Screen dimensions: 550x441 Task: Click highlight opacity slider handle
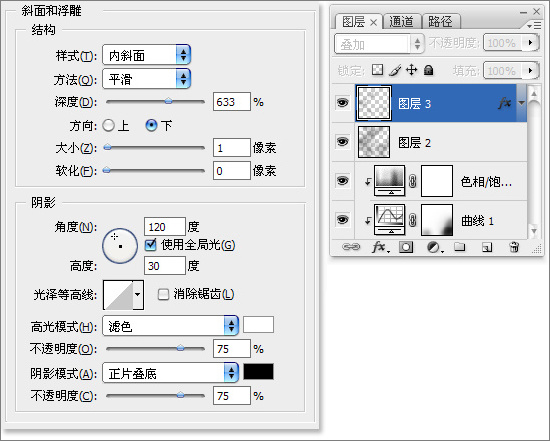coord(180,348)
